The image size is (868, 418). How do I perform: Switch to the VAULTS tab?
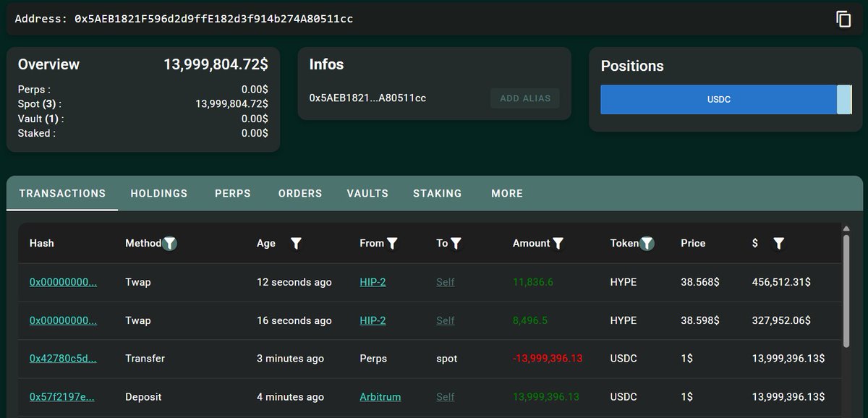coord(367,193)
